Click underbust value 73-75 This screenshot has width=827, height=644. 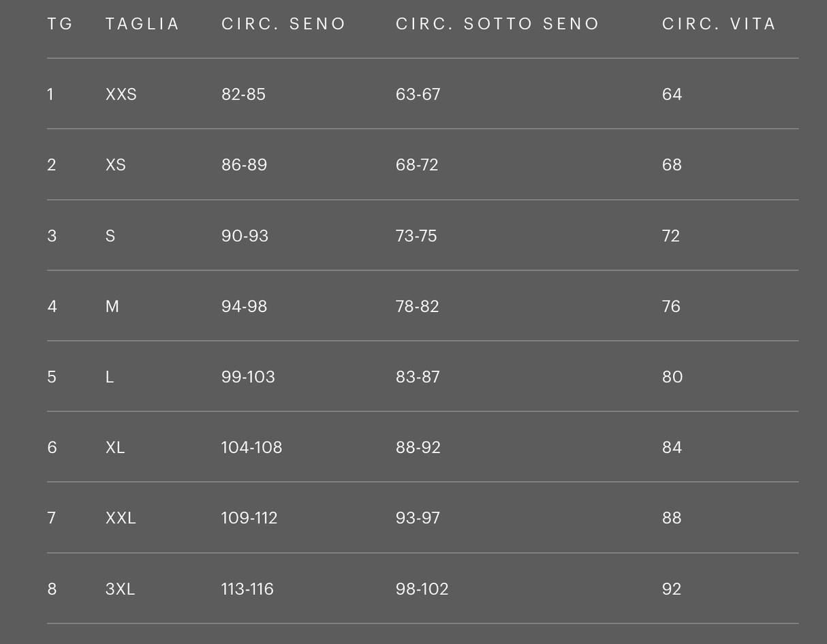416,236
